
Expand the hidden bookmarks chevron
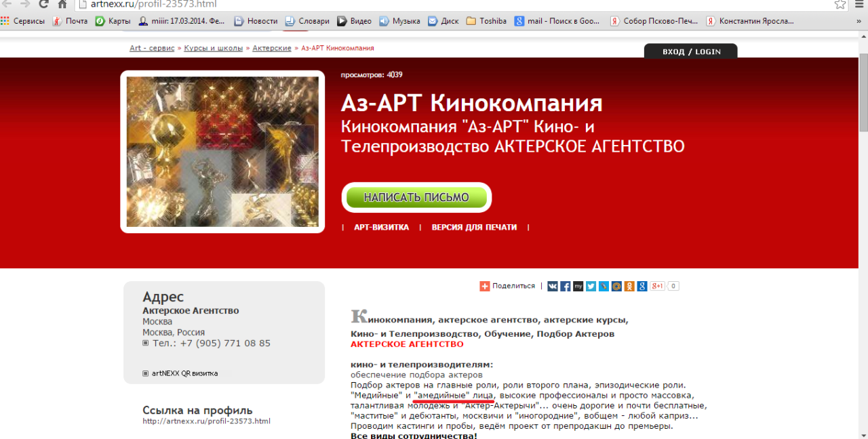(859, 21)
